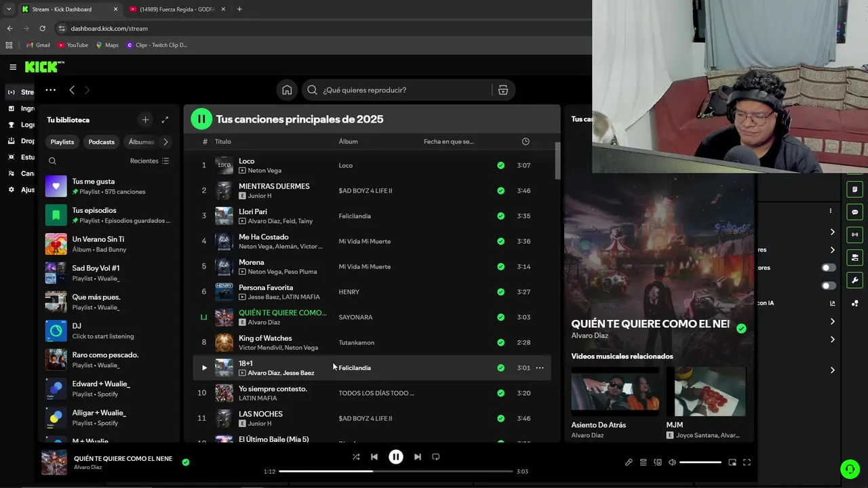Image resolution: width=868 pixels, height=488 pixels.
Task: Open the lyrics microphone icon
Action: (x=629, y=462)
